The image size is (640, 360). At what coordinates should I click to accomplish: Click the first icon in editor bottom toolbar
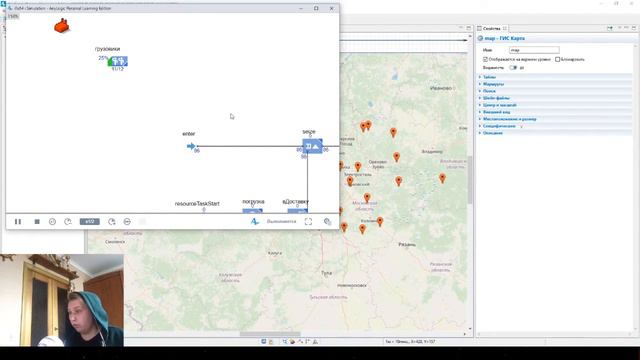tap(264, 341)
